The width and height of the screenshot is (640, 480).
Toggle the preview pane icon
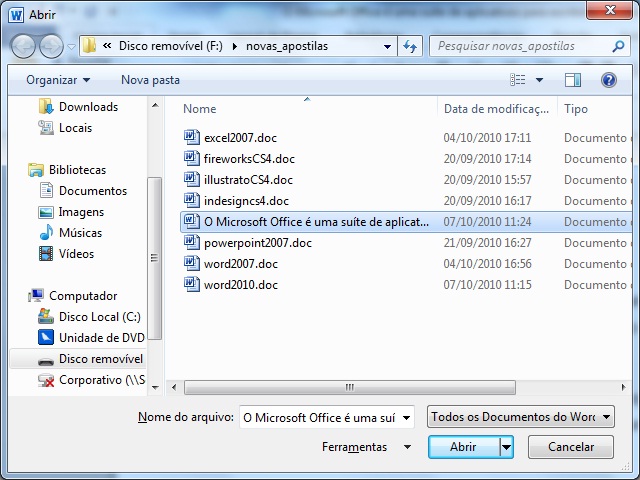pos(573,80)
